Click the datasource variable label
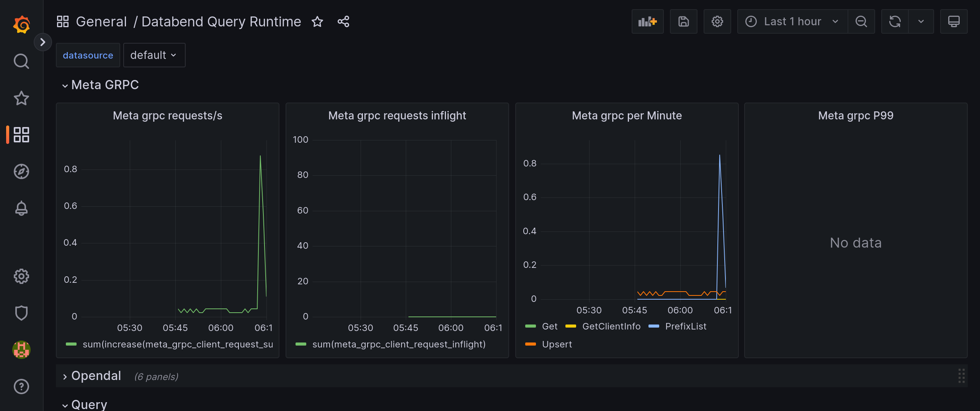Screen dimensions: 980x411 88,55
